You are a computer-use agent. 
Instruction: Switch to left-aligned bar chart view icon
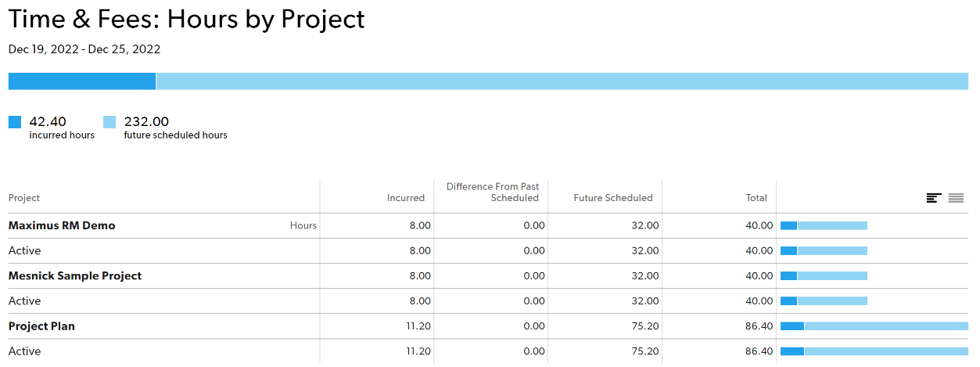[x=933, y=198]
